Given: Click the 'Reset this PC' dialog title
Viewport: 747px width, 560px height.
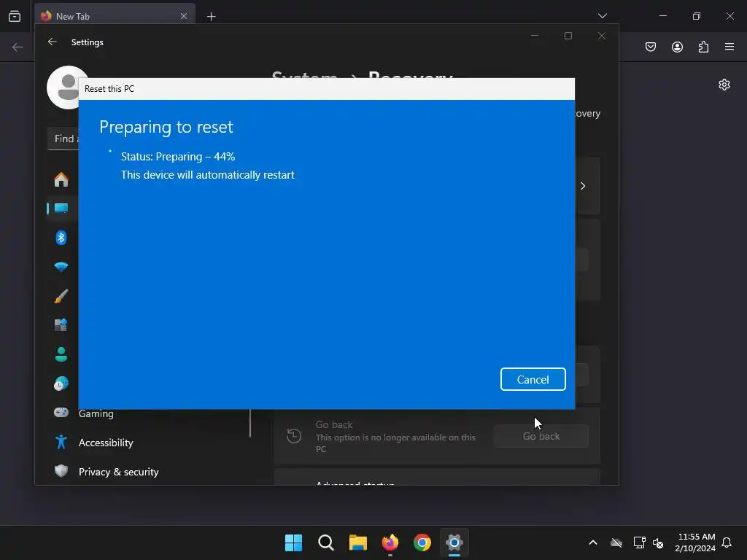Looking at the screenshot, I should pyautogui.click(x=109, y=88).
